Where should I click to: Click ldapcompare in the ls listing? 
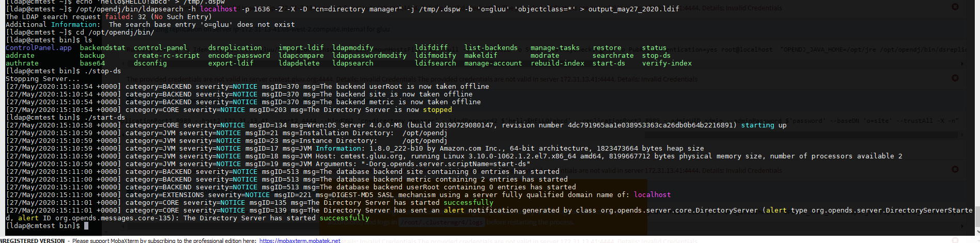[x=301, y=55]
